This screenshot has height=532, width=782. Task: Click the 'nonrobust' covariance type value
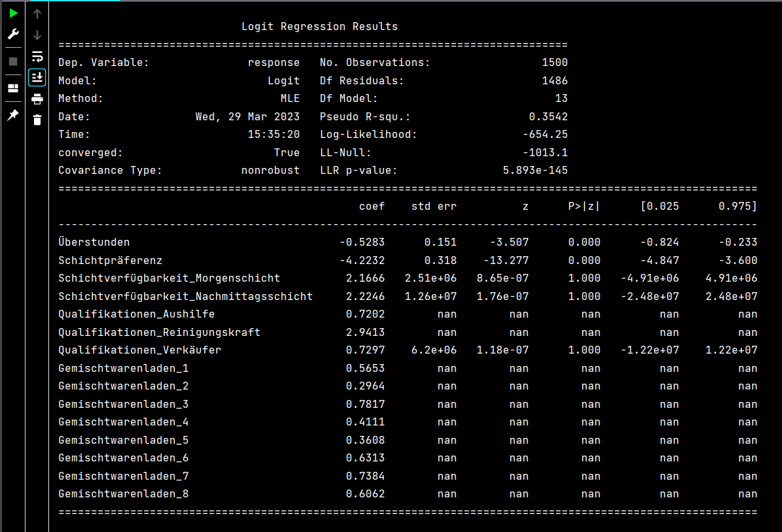point(271,171)
